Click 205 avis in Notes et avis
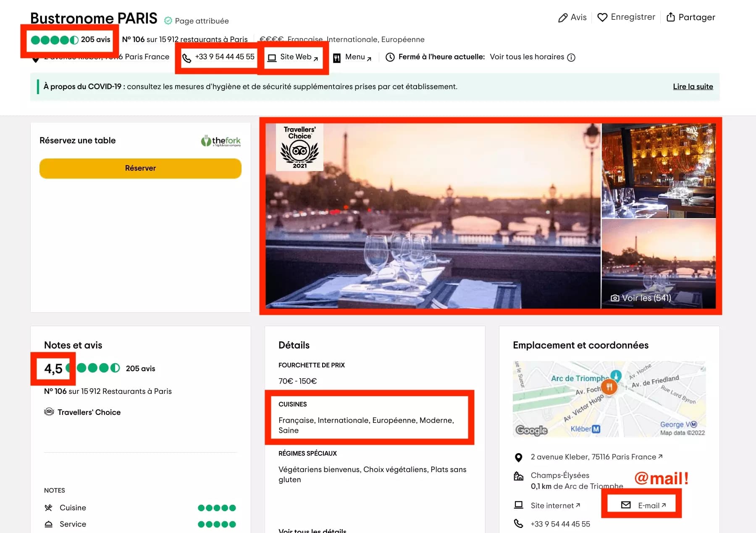Screen dimensions: 756x533 point(140,369)
